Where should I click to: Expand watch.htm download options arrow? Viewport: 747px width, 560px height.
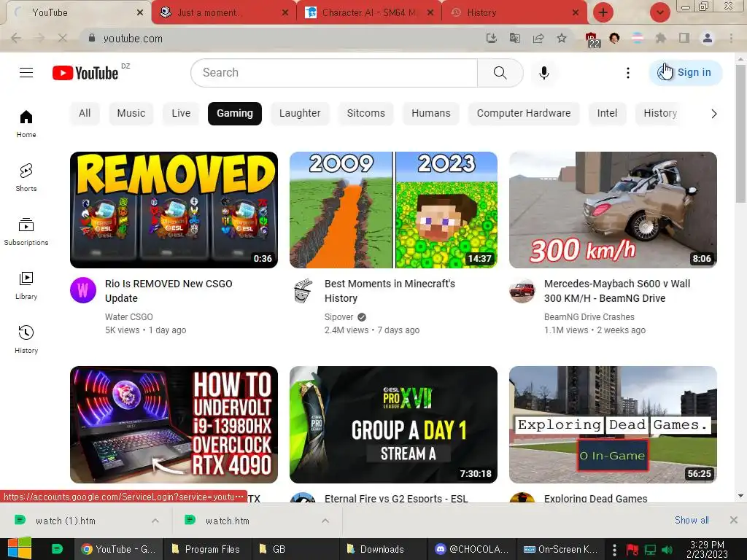(x=325, y=521)
